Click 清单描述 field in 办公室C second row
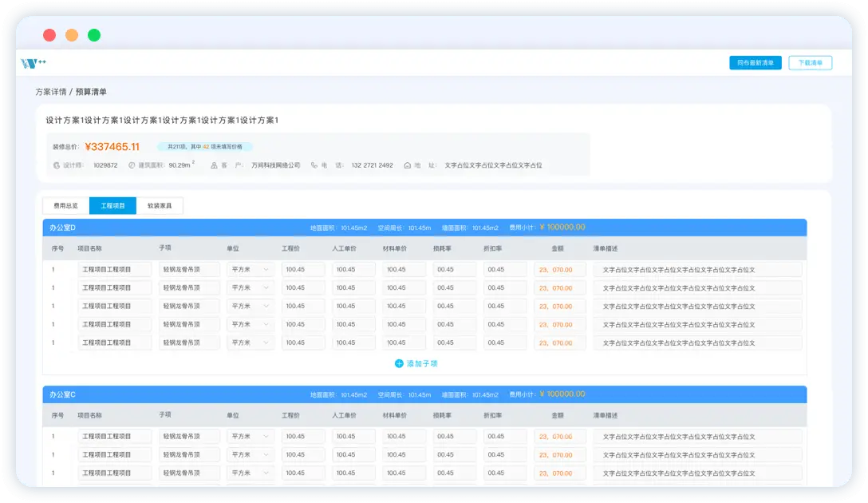 click(697, 454)
